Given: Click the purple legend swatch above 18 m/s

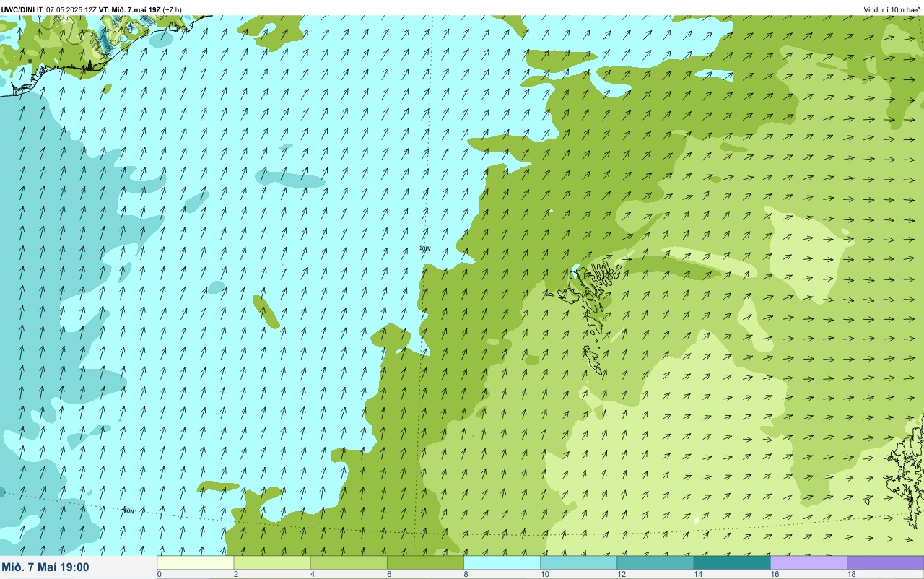Looking at the screenshot, I should coord(886,562).
